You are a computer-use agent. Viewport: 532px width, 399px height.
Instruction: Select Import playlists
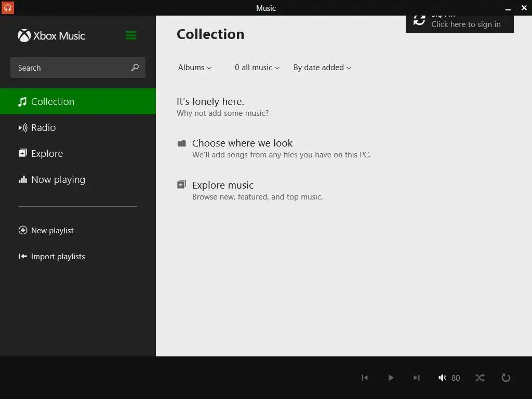tap(51, 257)
